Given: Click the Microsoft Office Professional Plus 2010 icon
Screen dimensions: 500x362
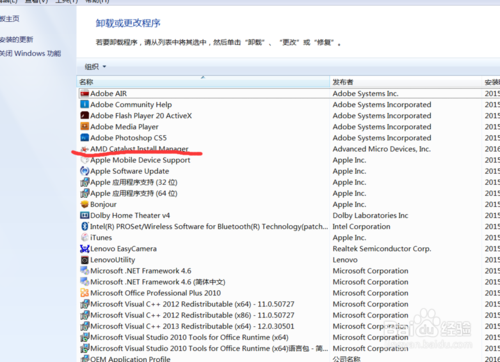Looking at the screenshot, I should coord(85,293).
